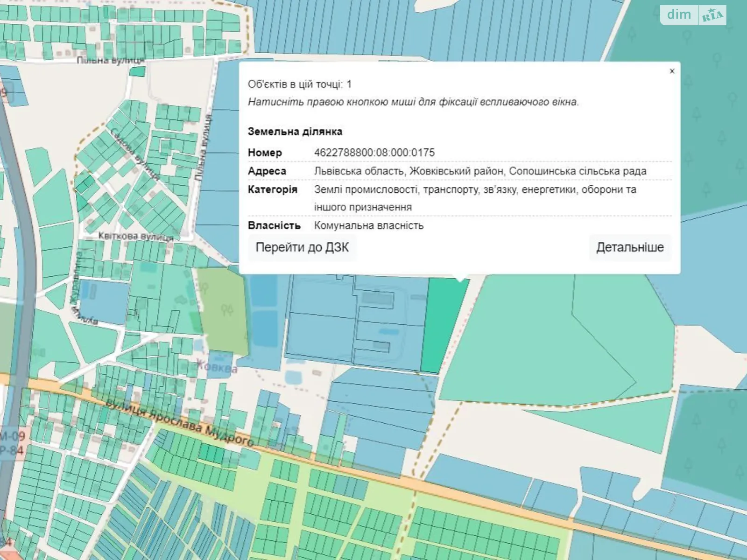
Task: Click the вулиця Ярослава Мудрого street label
Action: tap(180, 422)
